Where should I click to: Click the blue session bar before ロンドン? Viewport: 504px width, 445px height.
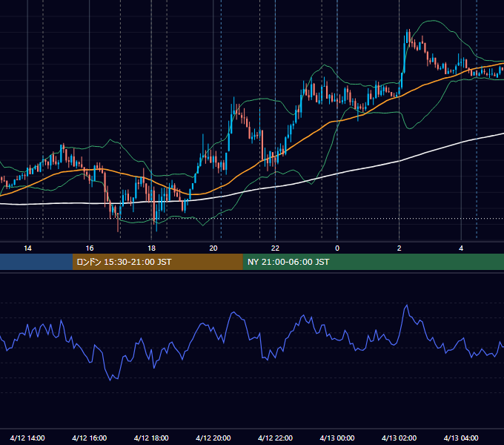click(x=36, y=262)
